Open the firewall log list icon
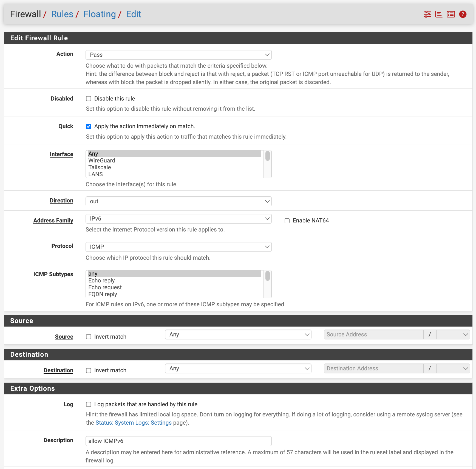476x469 pixels. click(450, 14)
